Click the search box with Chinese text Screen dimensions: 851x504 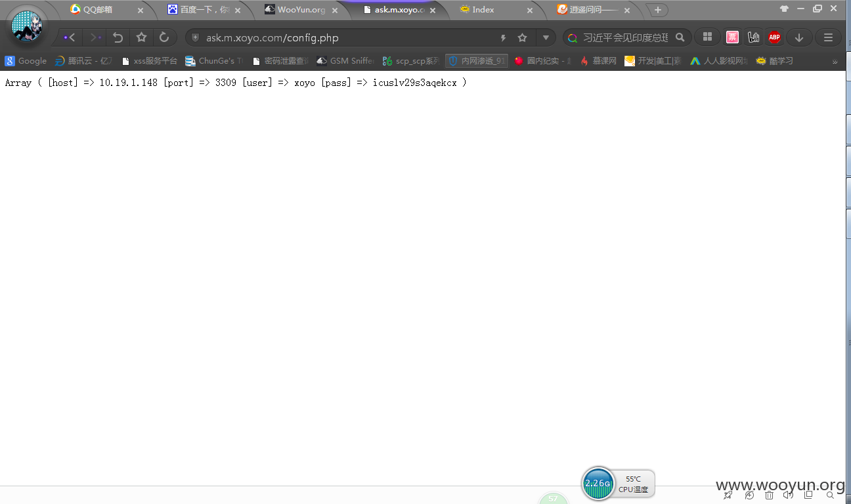click(626, 38)
